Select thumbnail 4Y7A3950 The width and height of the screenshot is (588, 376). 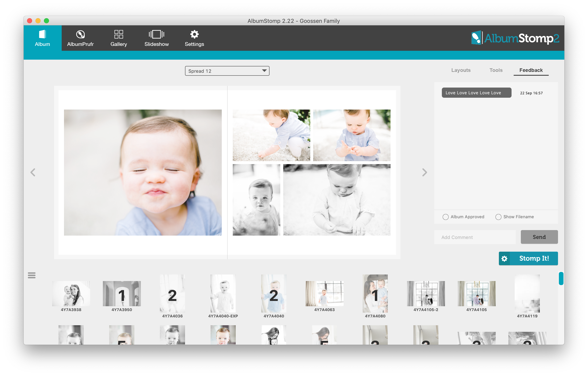point(122,294)
